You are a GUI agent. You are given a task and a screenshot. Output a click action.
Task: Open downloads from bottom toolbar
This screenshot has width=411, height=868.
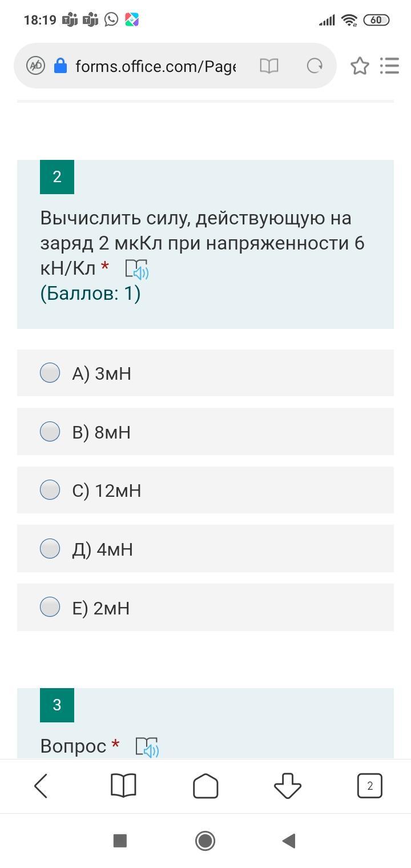tap(288, 786)
